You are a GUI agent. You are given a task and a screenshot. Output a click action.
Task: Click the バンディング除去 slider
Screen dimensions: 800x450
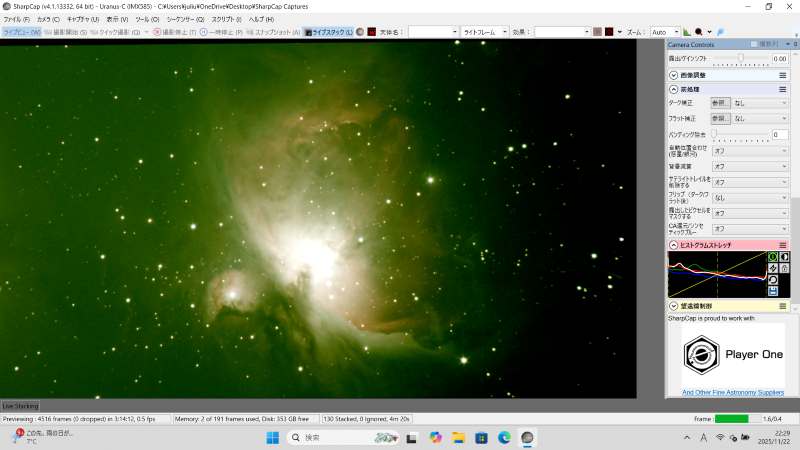pyautogui.click(x=740, y=134)
